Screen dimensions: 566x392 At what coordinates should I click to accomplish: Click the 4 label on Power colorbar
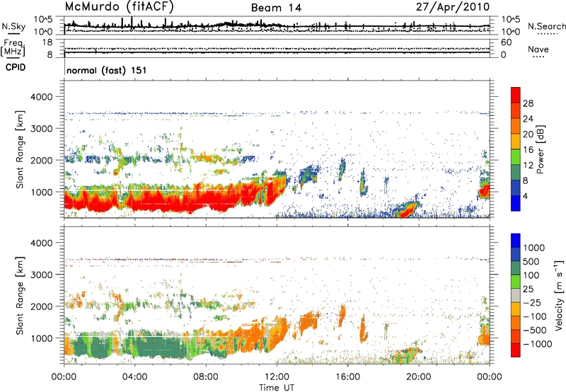click(x=526, y=197)
